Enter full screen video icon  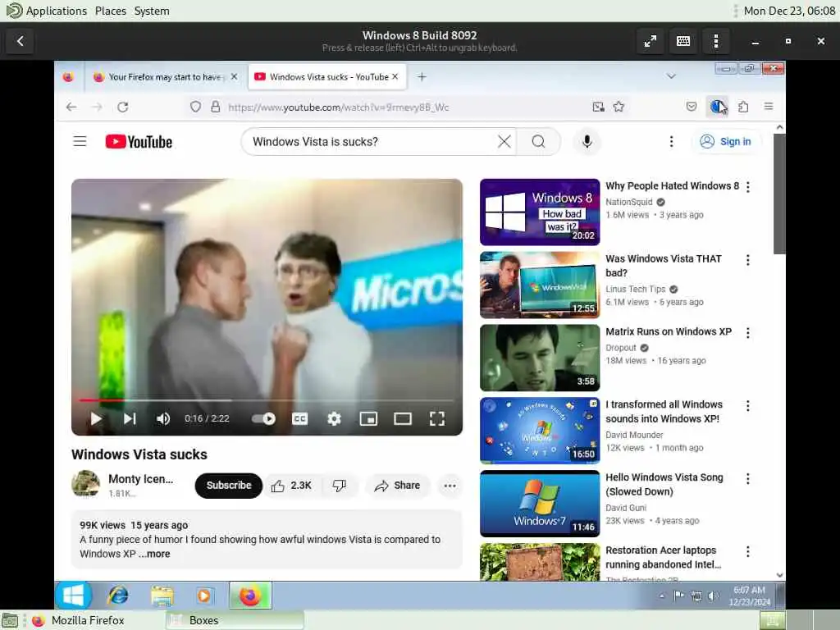point(437,419)
